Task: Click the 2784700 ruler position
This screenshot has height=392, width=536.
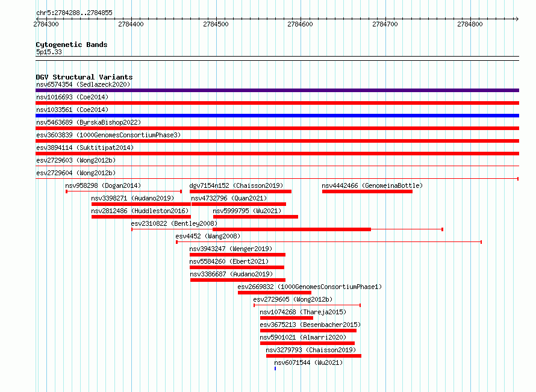Action: [385, 24]
